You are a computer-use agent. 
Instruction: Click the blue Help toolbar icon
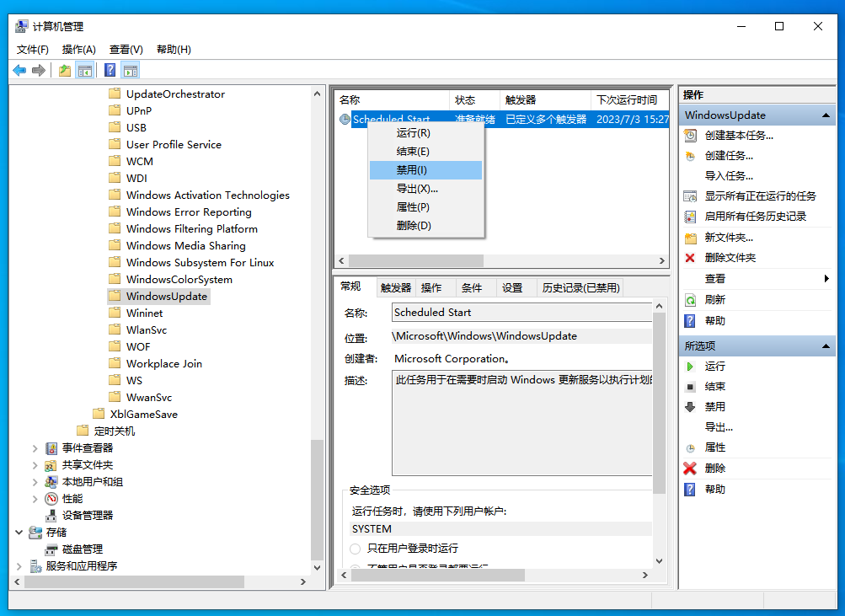tap(110, 71)
